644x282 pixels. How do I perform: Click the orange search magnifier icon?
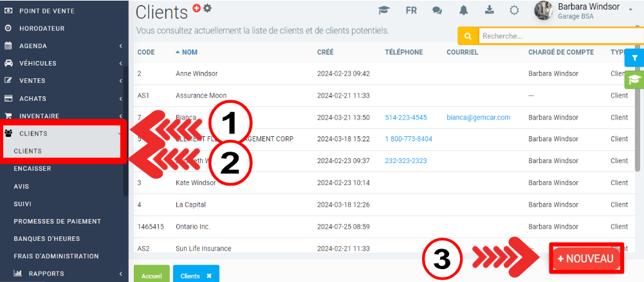coord(468,37)
